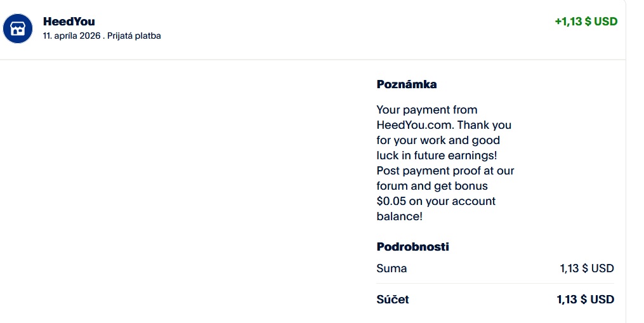Click HeedYou.com in the note text
The height and width of the screenshot is (323, 644).
[415, 125]
